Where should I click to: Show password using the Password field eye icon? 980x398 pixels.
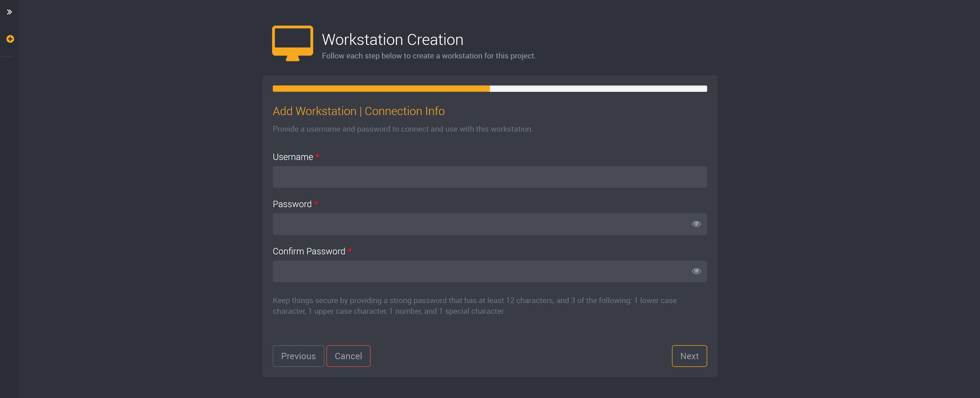696,224
